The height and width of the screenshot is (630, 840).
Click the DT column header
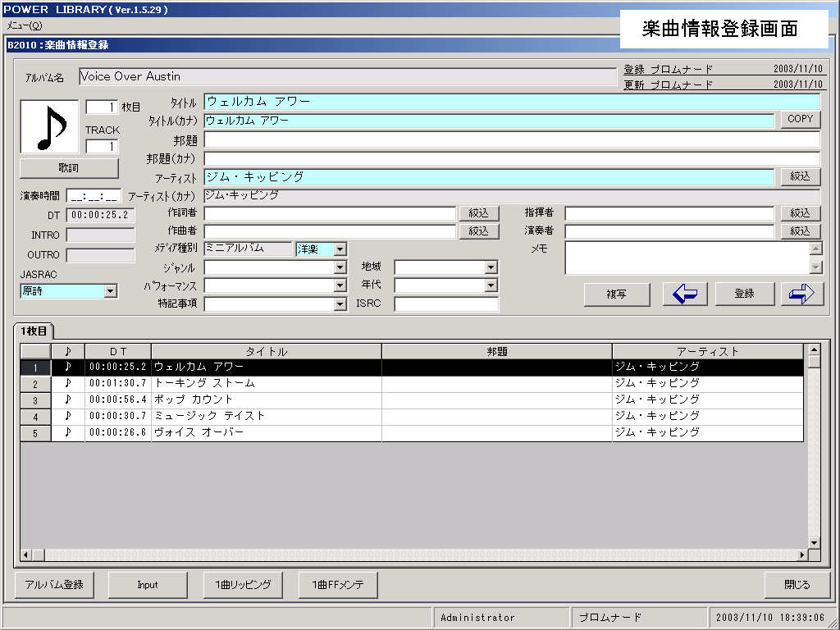click(118, 351)
